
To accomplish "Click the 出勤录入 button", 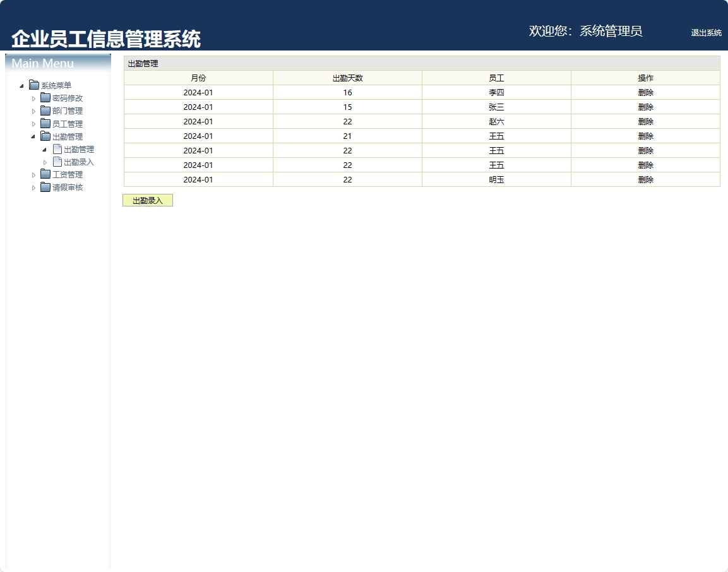I will 148,200.
